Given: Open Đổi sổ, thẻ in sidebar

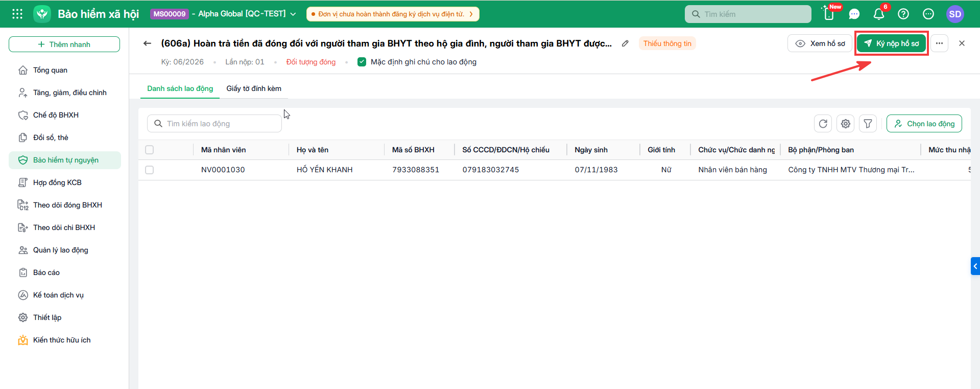Looking at the screenshot, I should (65, 138).
